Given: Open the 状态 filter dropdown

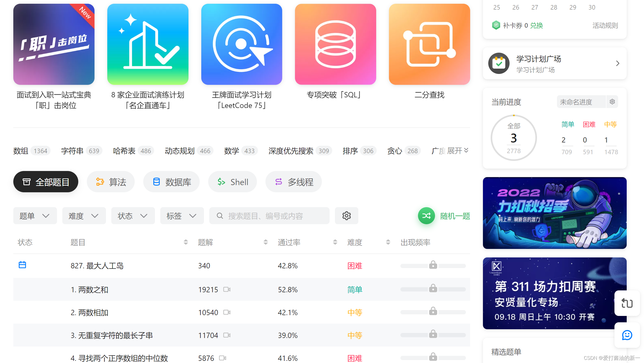Looking at the screenshot, I should [133, 216].
